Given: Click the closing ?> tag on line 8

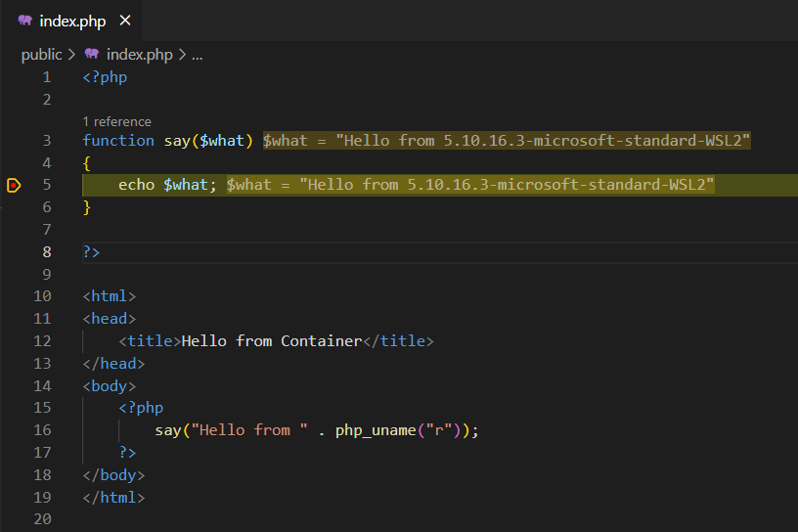Looking at the screenshot, I should click(x=91, y=252).
